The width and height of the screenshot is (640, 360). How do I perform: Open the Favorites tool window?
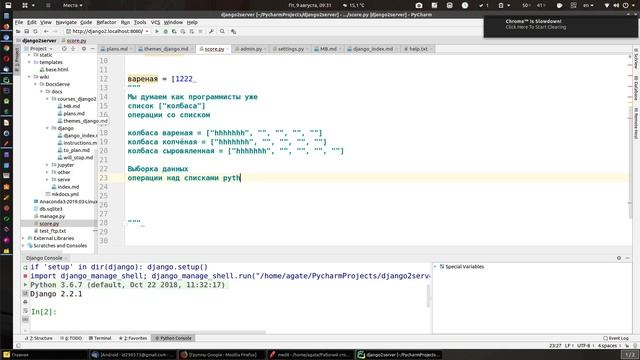tap(133, 338)
